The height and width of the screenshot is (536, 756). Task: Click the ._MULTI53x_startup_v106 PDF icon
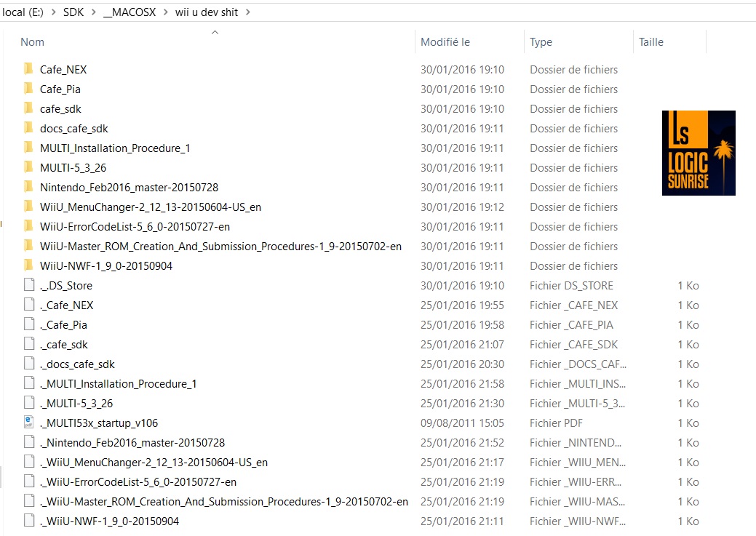(x=29, y=423)
